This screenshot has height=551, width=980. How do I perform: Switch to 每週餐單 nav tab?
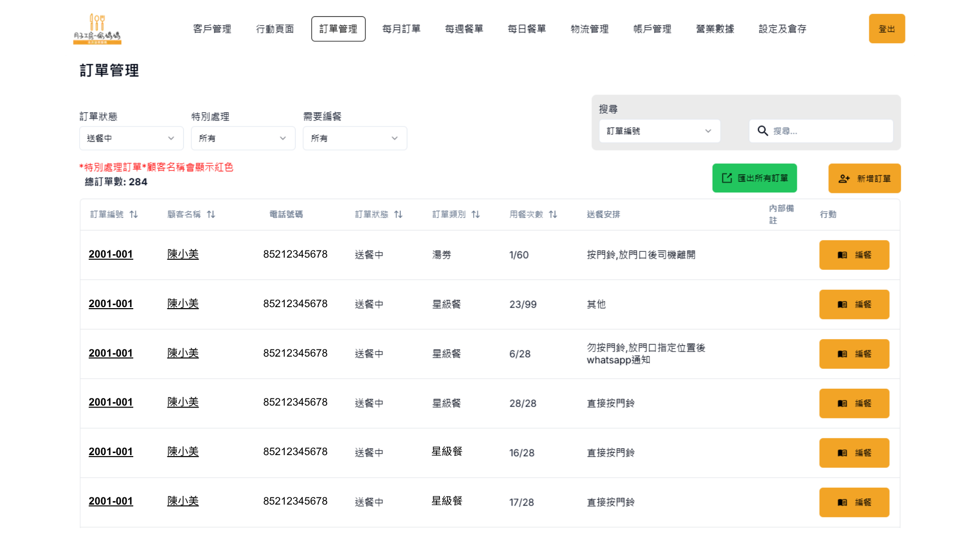[463, 29]
